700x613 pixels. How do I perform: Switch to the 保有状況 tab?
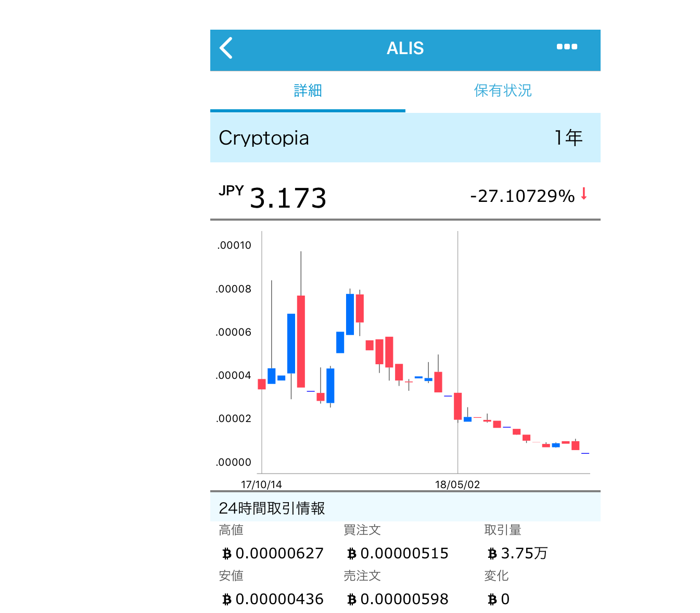502,91
